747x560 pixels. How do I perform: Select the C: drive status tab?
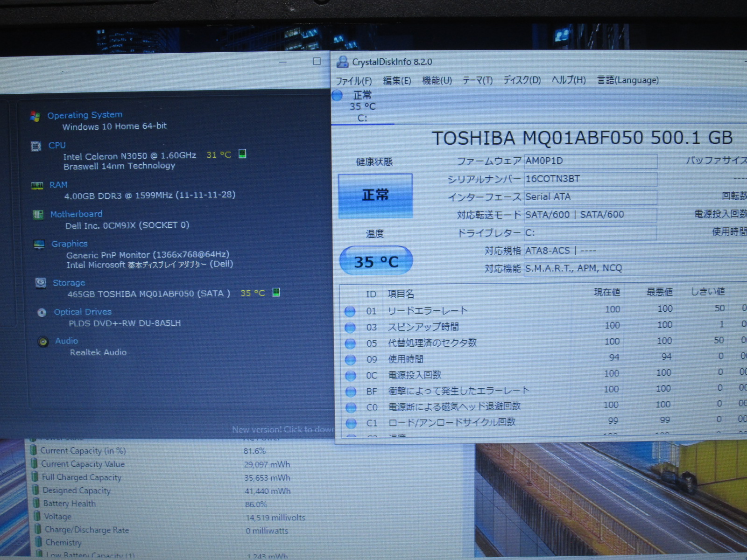(362, 107)
